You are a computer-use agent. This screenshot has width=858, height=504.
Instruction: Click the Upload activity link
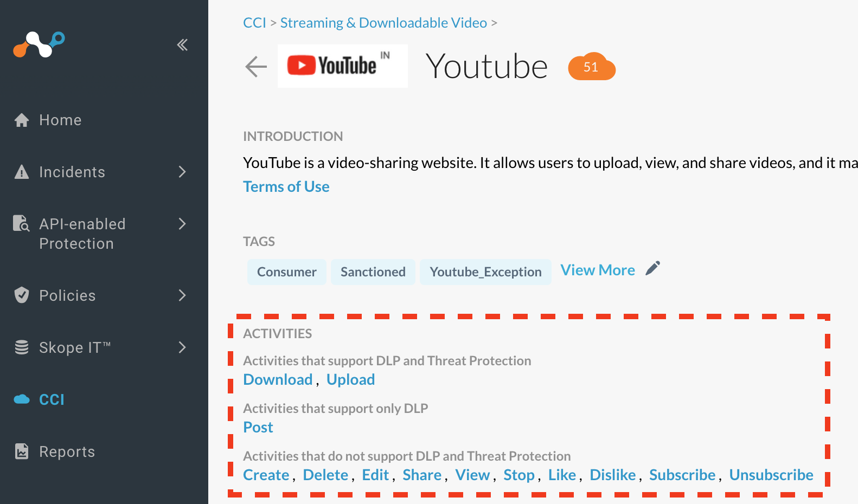tap(351, 379)
